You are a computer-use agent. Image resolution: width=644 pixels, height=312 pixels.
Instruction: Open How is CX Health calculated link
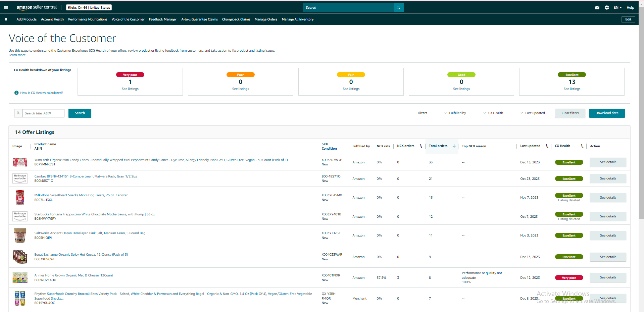point(42,93)
